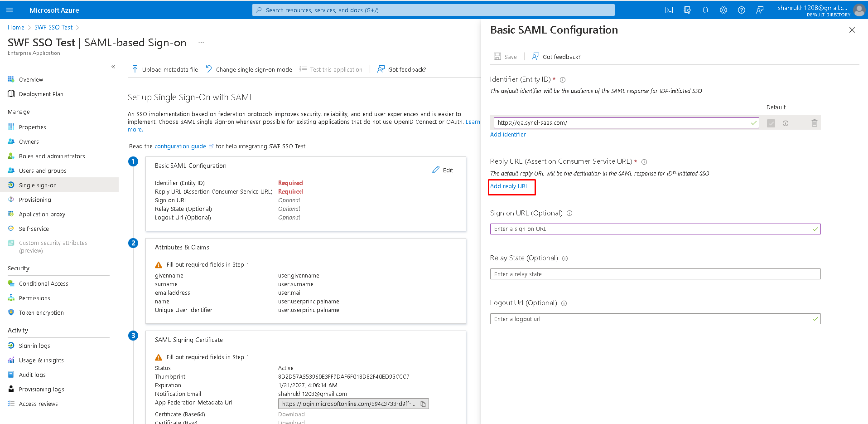Click the Save button in the panel
Image resolution: width=868 pixels, height=424 pixels.
pos(505,57)
